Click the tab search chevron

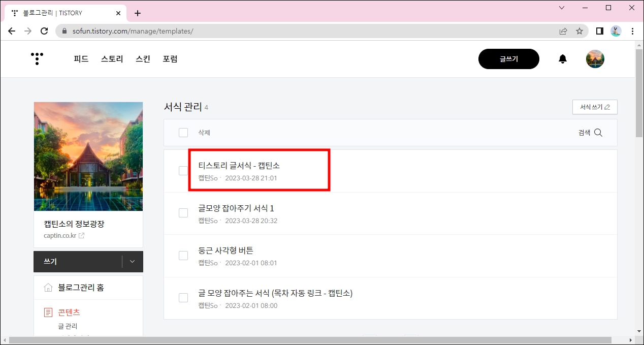[x=562, y=8]
